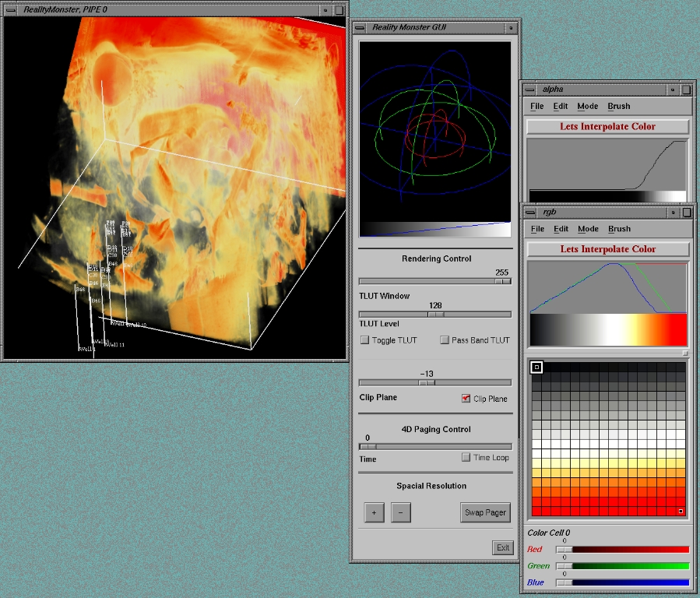700x598 pixels.
Task: Open the File menu in the alpha window
Action: click(537, 106)
